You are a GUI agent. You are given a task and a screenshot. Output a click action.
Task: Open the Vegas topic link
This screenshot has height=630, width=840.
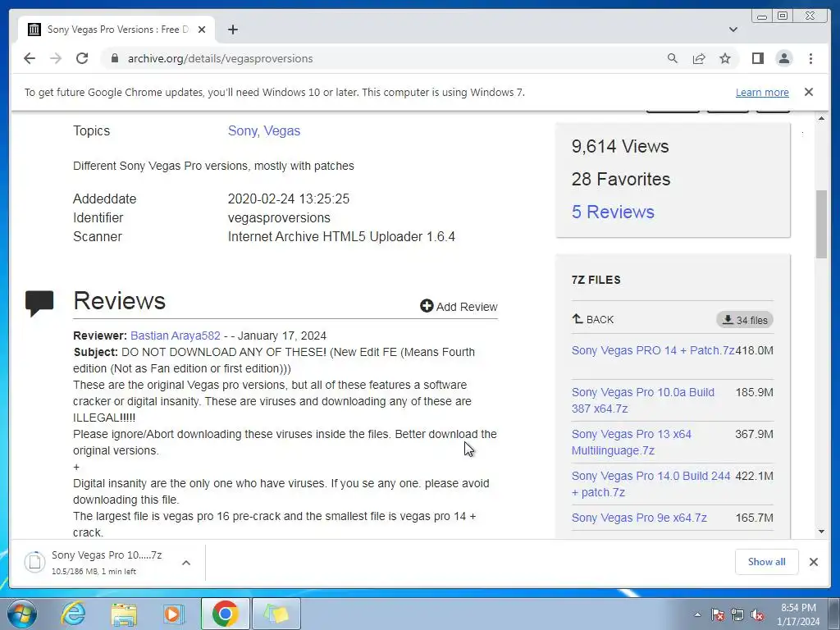click(x=282, y=130)
